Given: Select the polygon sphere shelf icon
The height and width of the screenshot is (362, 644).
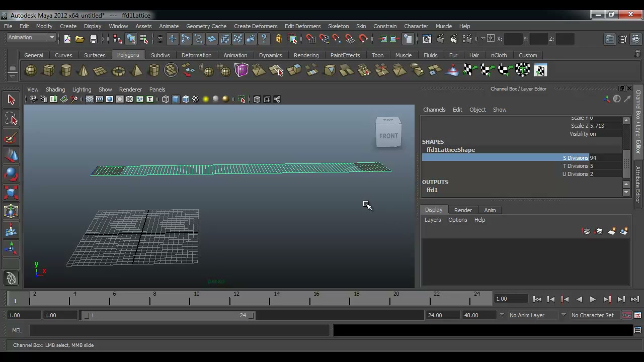Looking at the screenshot, I should 31,70.
